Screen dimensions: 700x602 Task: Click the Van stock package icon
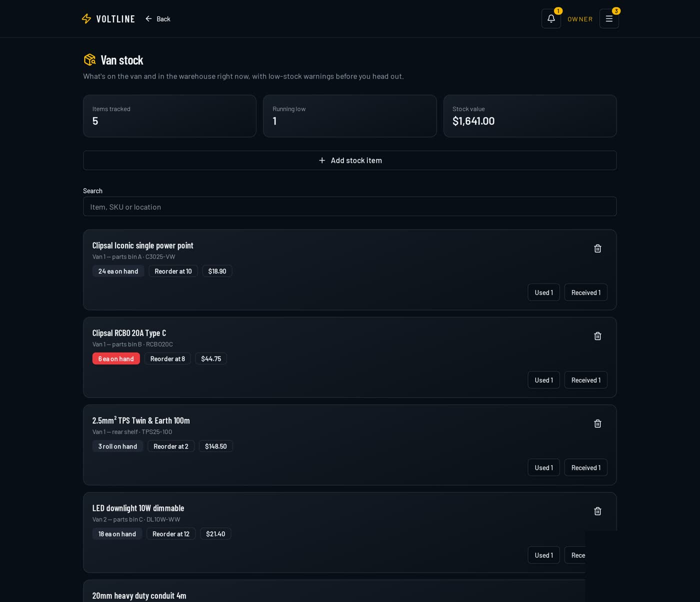89,60
